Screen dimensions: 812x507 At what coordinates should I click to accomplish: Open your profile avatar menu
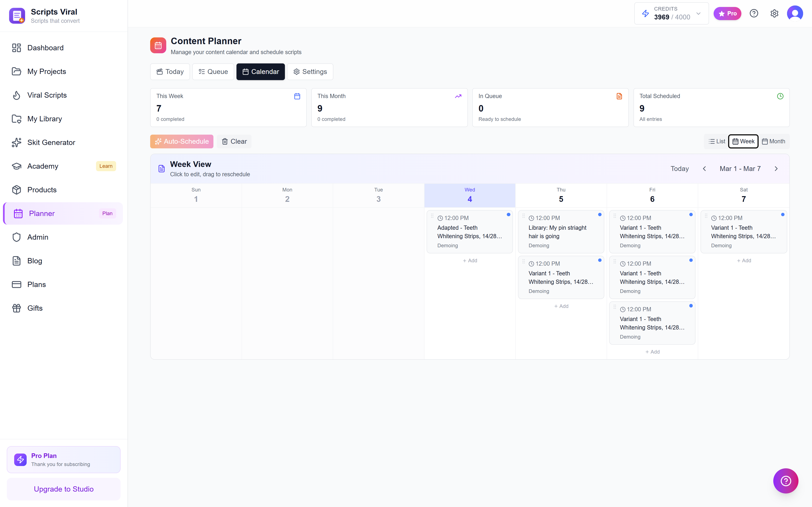795,13
